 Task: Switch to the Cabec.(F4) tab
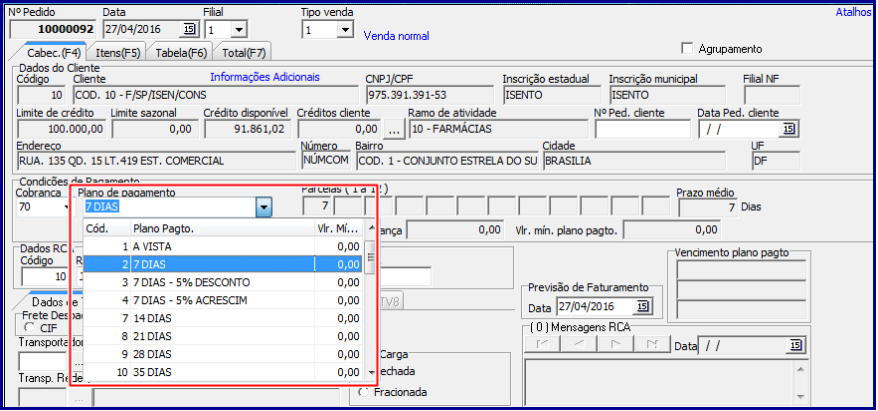[x=54, y=53]
